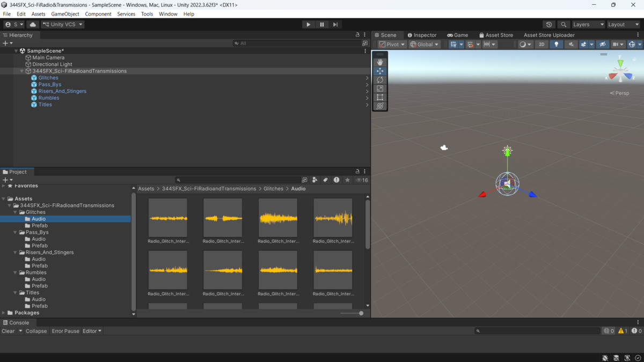The width and height of the screenshot is (644, 362).
Task: Switch to the Inspector tab
Action: [422, 35]
